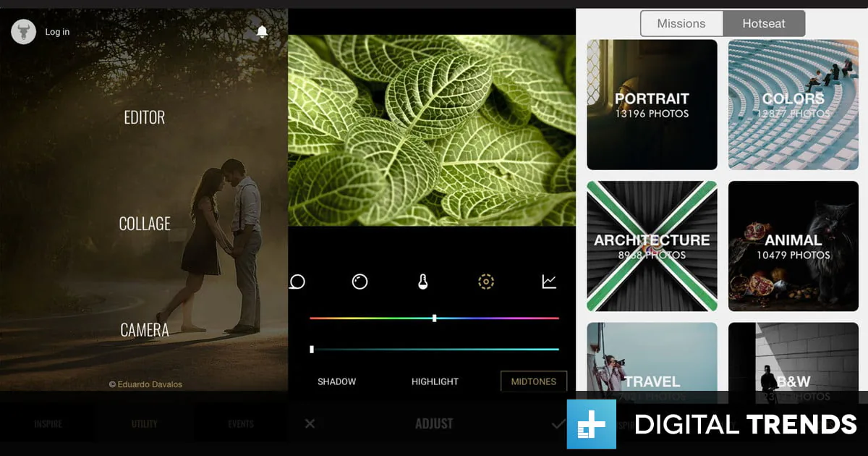
Task: Click the Log in link
Action: point(57,32)
